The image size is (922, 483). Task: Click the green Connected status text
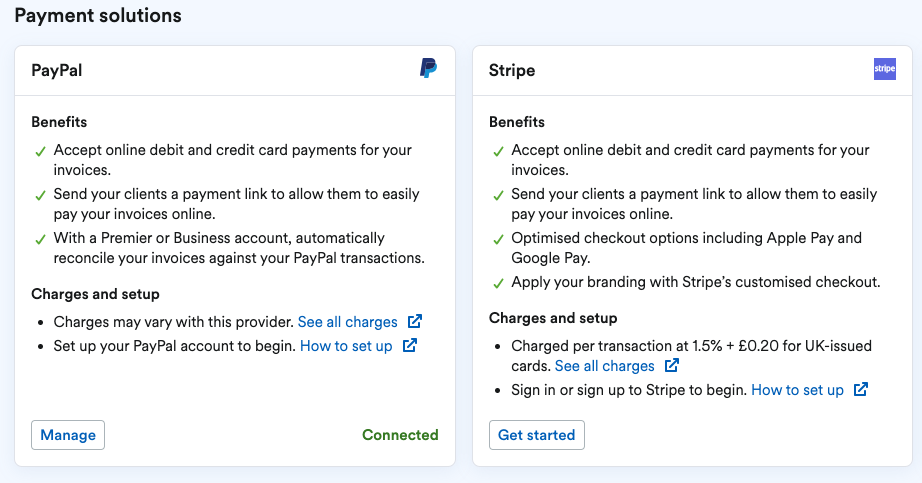click(400, 435)
